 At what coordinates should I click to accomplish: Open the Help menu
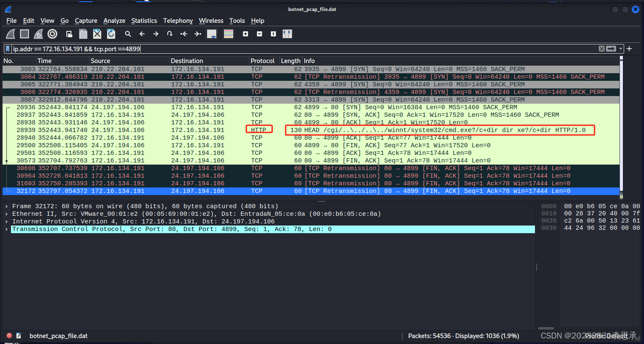[257, 21]
